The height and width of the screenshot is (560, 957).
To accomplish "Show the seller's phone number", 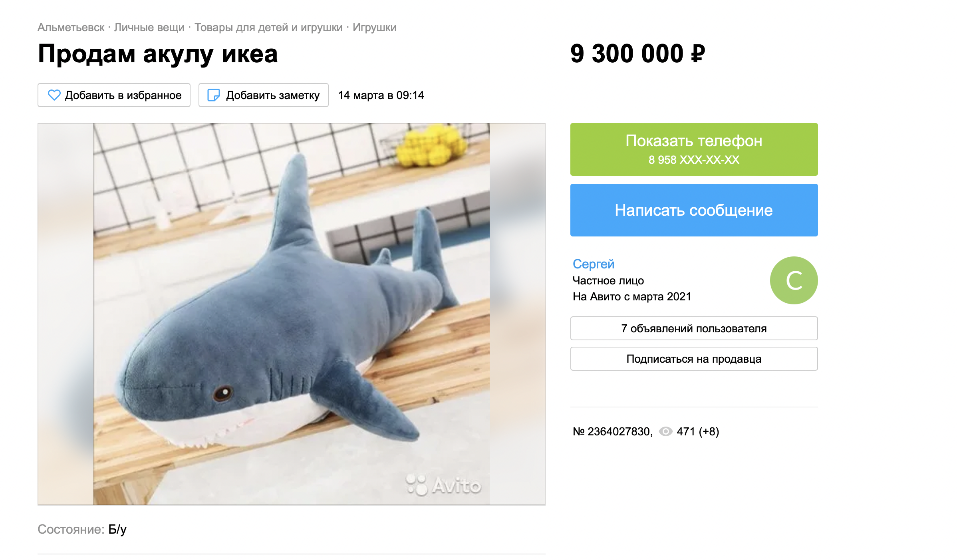I will click(694, 149).
